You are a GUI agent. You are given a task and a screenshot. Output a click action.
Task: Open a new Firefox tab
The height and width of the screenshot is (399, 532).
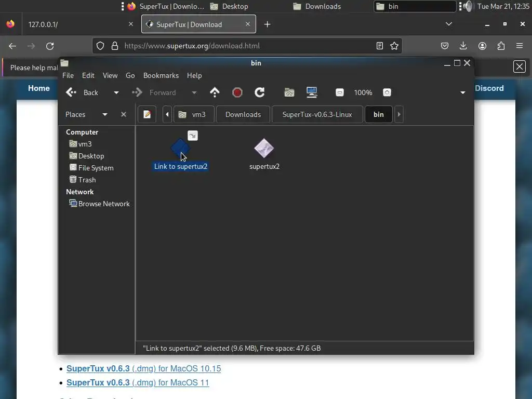point(267,24)
